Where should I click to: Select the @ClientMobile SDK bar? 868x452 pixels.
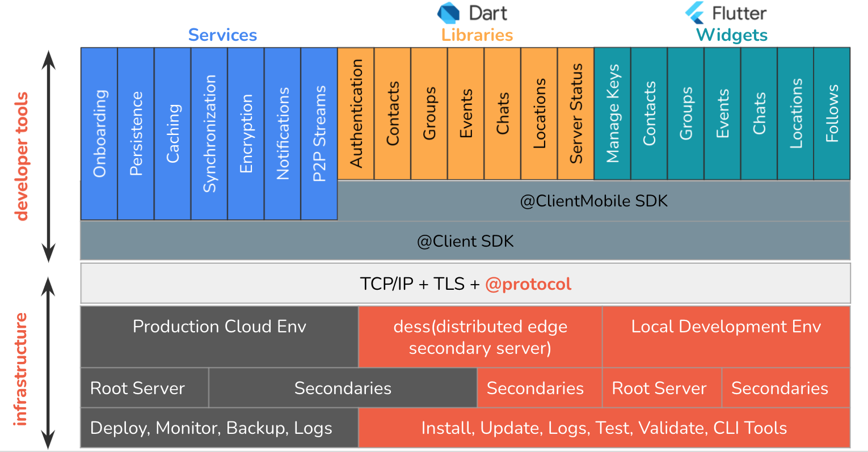click(x=594, y=201)
